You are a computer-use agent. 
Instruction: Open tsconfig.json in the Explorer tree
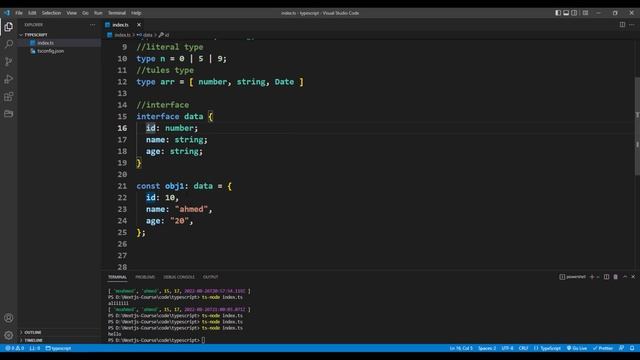point(59,51)
